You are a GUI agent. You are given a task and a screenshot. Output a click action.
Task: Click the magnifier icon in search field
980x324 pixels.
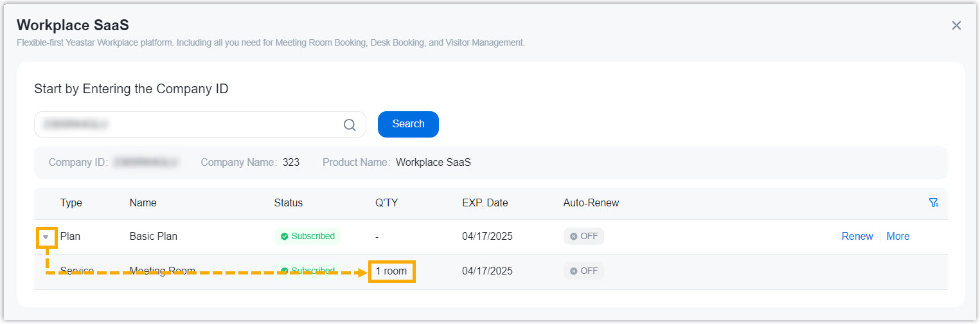click(350, 125)
